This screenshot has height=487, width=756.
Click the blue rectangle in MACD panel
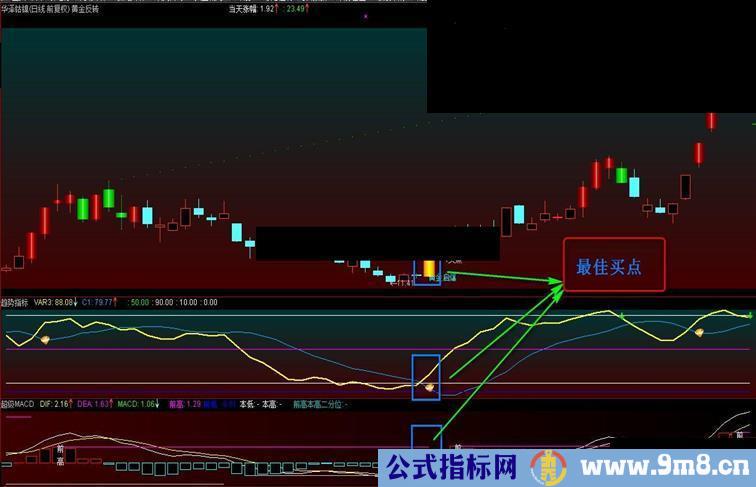(x=426, y=440)
